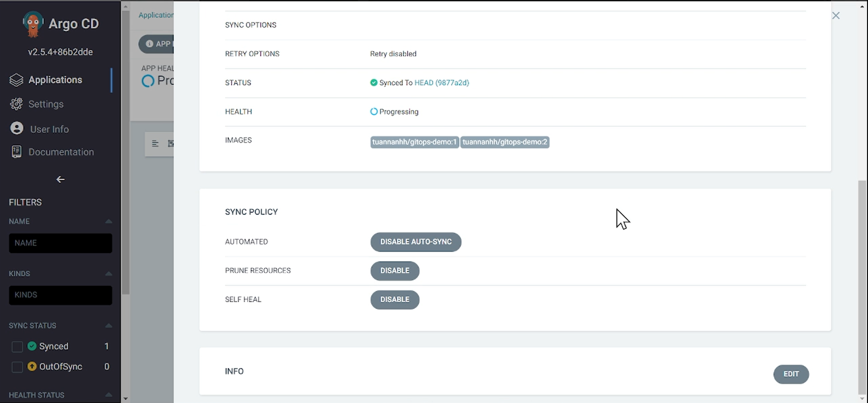The width and height of the screenshot is (868, 403).
Task: Open the HEAD (9877a2d) revision link
Action: click(x=441, y=83)
